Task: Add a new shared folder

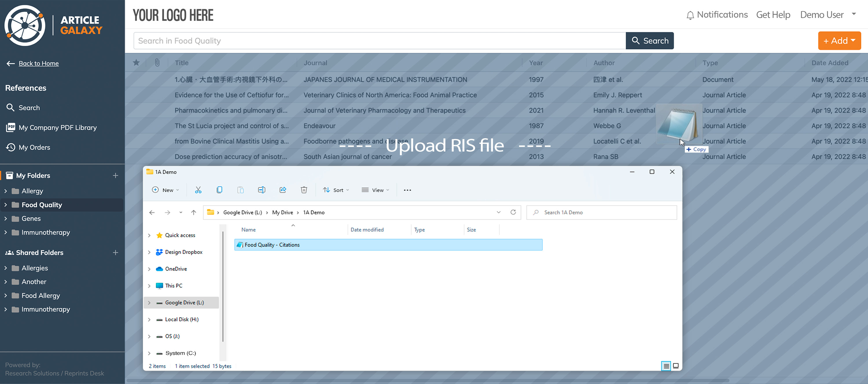Action: 115,253
